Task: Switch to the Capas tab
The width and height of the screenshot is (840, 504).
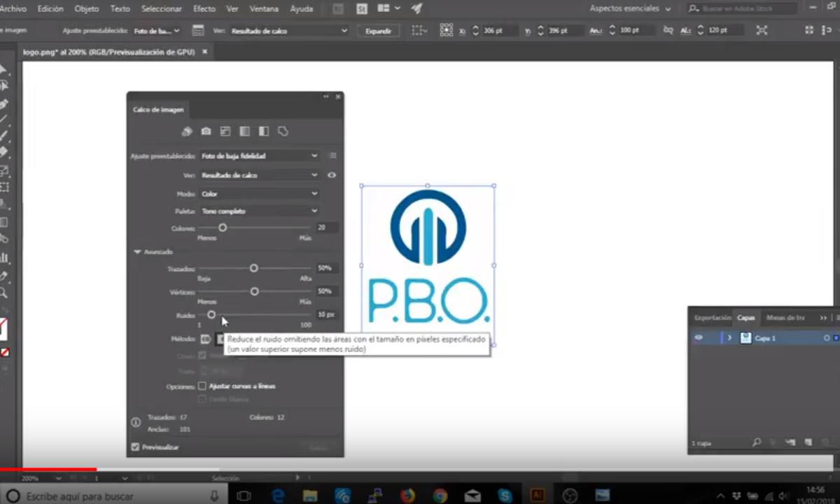Action: [746, 318]
